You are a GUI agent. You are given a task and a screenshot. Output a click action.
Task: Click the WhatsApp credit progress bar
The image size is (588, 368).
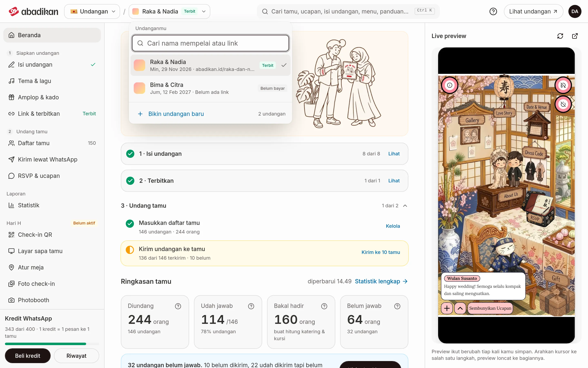pos(52,344)
